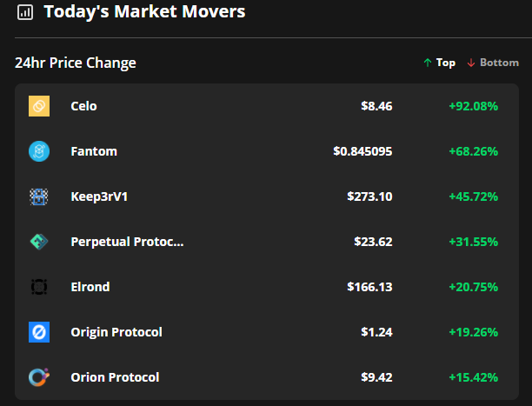Click Celo's +92.08% change value
Image resolution: width=532 pixels, height=406 pixels.
tap(473, 106)
